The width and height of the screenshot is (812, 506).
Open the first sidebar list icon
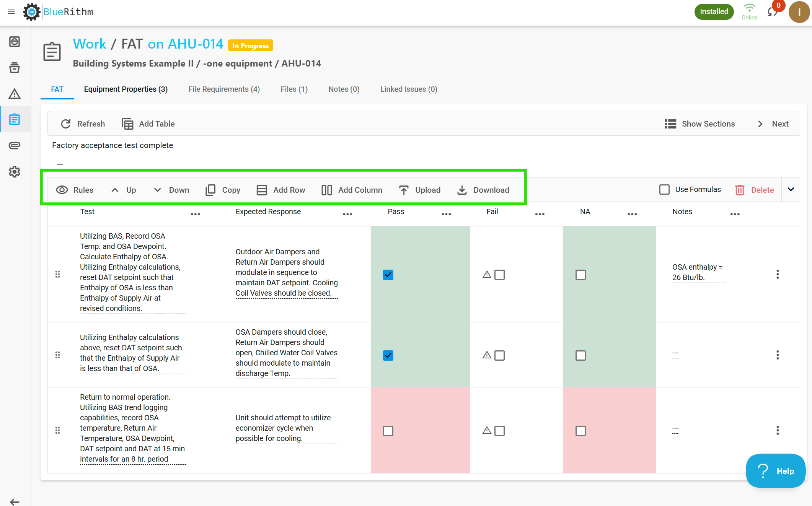(15, 42)
